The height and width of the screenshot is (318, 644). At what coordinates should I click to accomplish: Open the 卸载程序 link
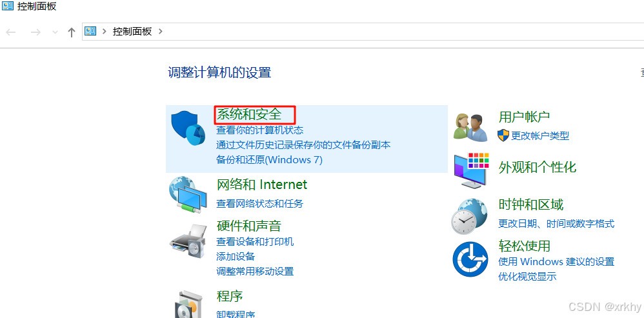point(236,314)
